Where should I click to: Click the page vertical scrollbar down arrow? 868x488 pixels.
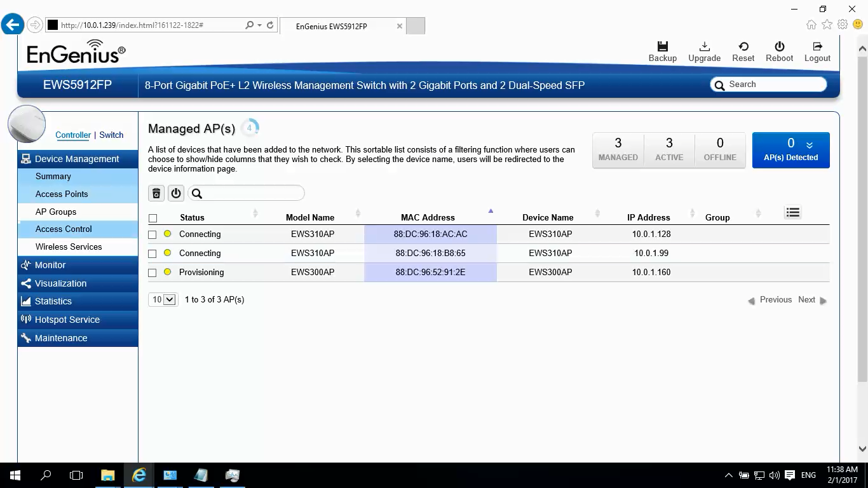(862, 449)
